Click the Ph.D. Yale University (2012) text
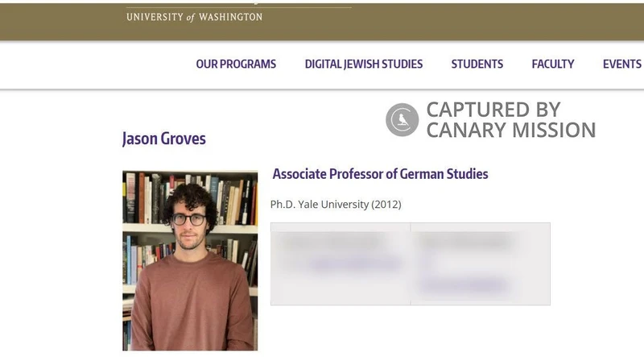Screen dimensions: 644x357 tap(335, 205)
